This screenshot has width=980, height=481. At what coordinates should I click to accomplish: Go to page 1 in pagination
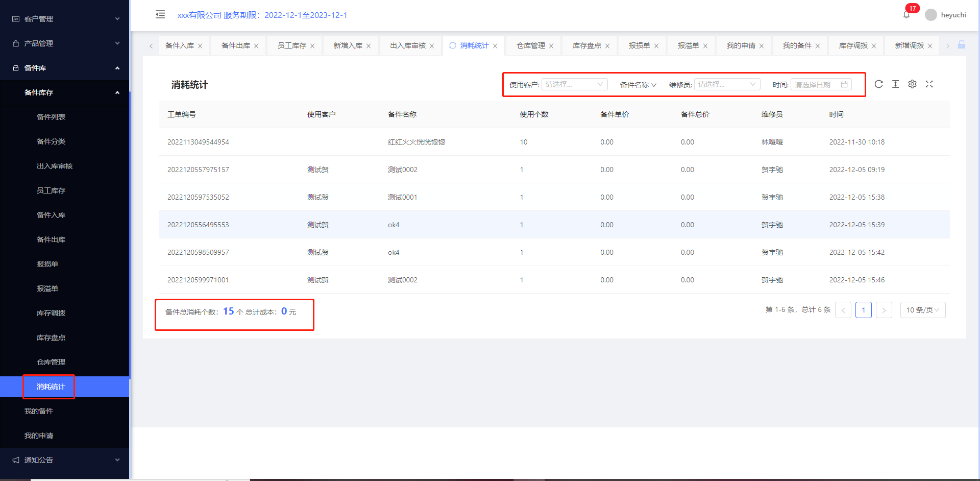click(x=863, y=310)
